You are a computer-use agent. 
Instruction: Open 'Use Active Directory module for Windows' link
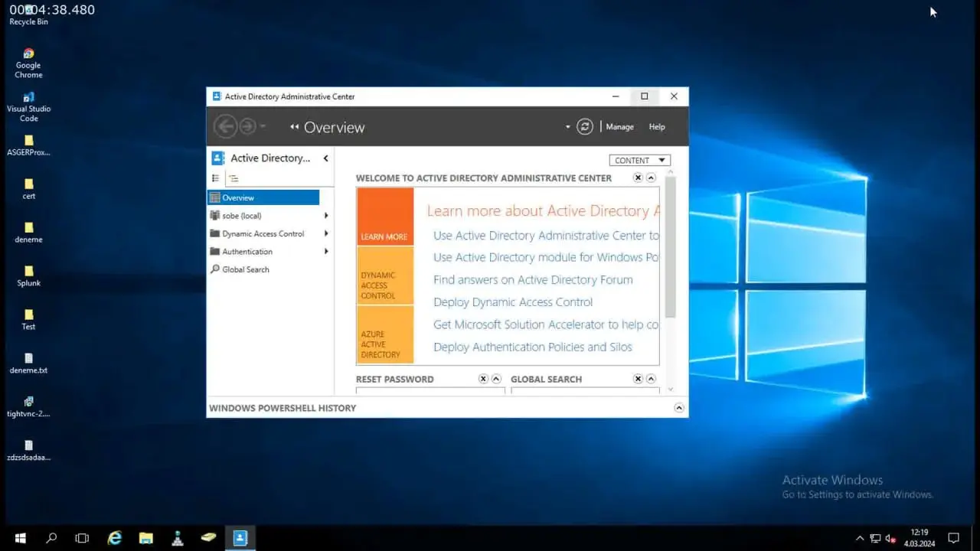(x=546, y=257)
